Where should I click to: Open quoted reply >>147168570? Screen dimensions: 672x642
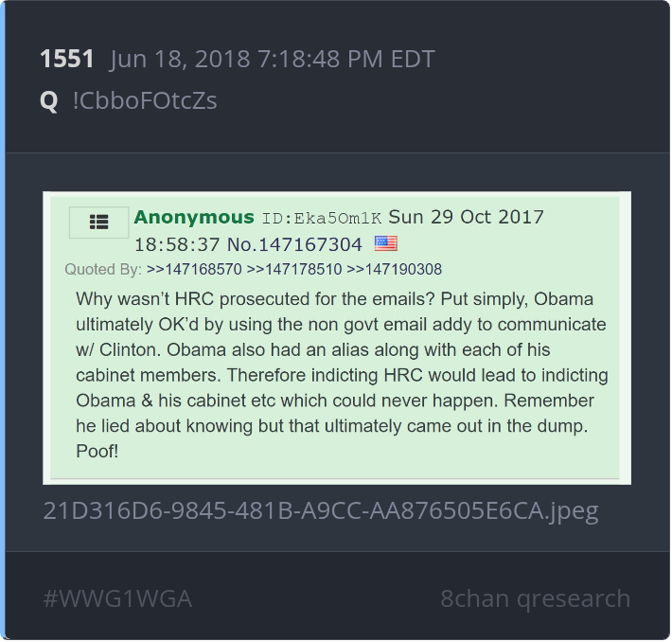coord(194,269)
